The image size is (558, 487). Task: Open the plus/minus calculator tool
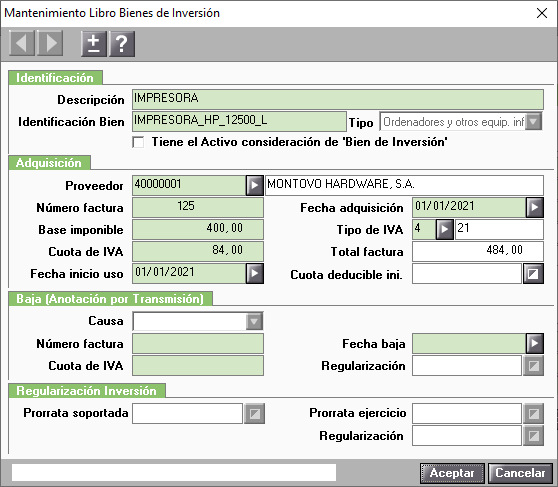click(94, 43)
